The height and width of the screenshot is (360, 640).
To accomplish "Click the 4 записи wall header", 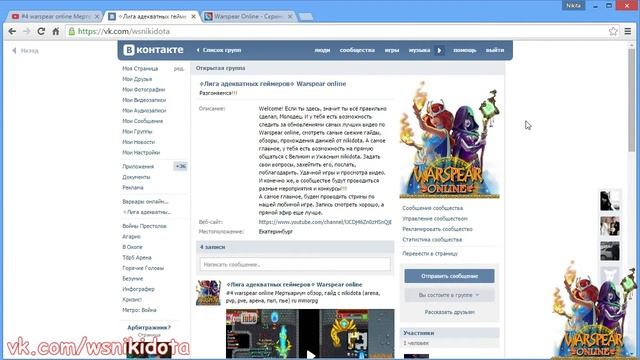I will [295, 247].
